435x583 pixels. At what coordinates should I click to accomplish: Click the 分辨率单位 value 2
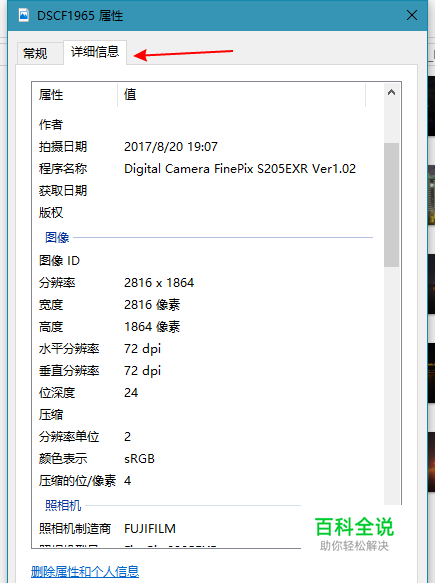pyautogui.click(x=128, y=437)
